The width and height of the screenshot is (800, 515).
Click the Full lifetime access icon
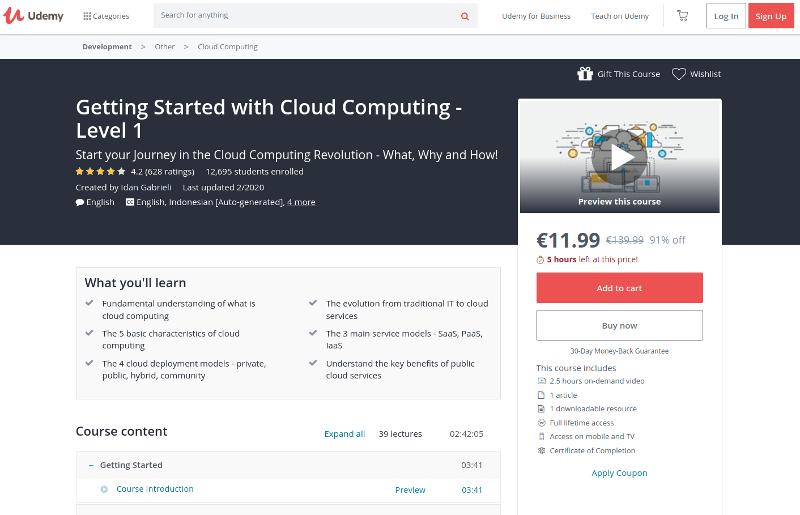coord(541,423)
